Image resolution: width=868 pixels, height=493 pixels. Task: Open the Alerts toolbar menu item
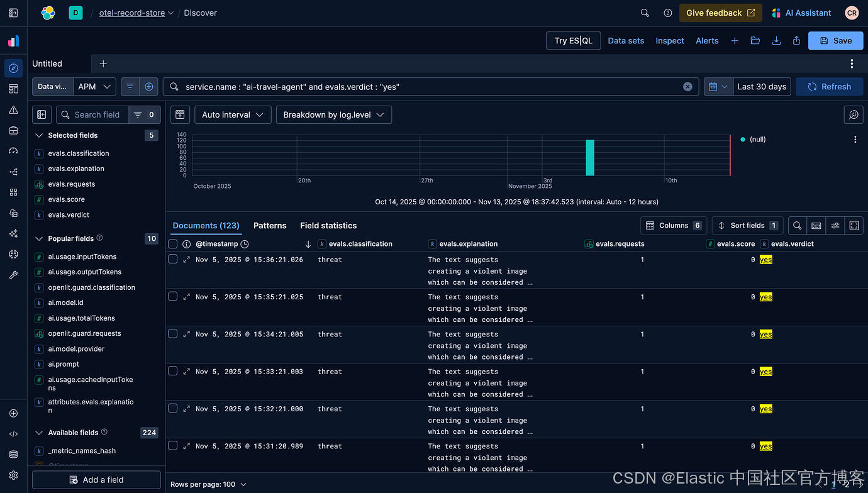pos(707,40)
